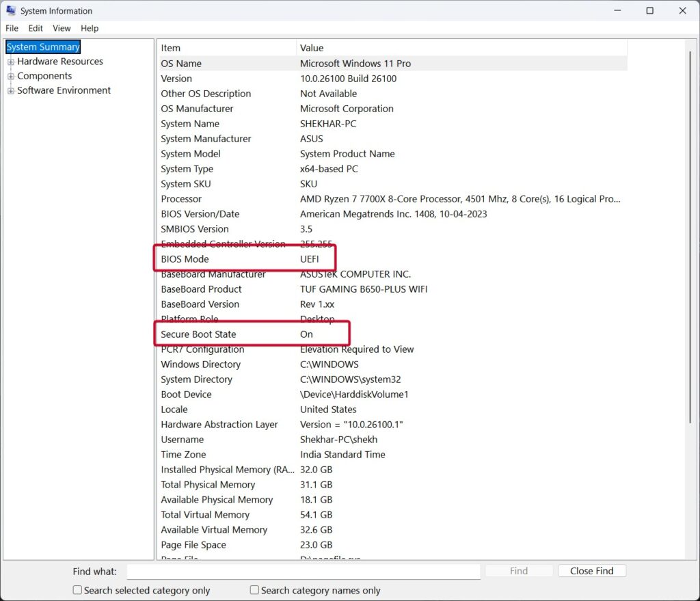Screen dimensions: 700x601
Task: Click the Find button
Action: (x=519, y=570)
